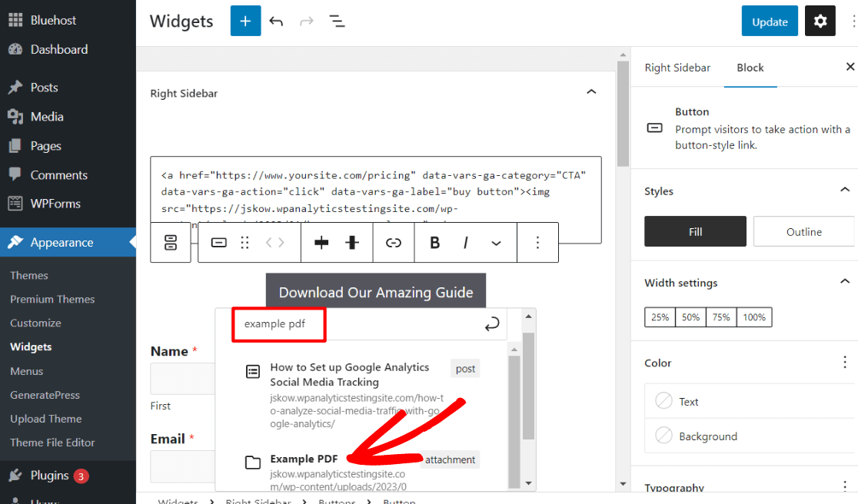The image size is (858, 504).
Task: Open the block inserter
Action: point(245,21)
